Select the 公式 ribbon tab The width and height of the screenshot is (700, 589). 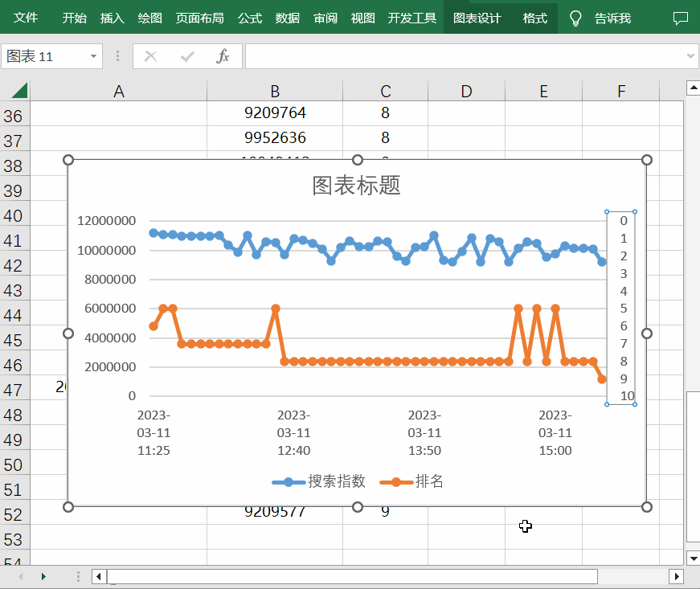point(250,18)
